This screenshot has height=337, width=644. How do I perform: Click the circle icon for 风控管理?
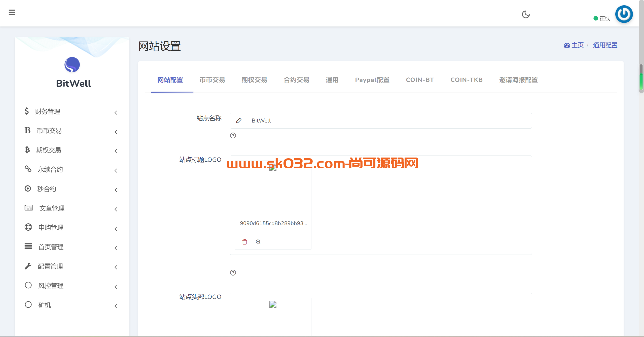pos(28,285)
